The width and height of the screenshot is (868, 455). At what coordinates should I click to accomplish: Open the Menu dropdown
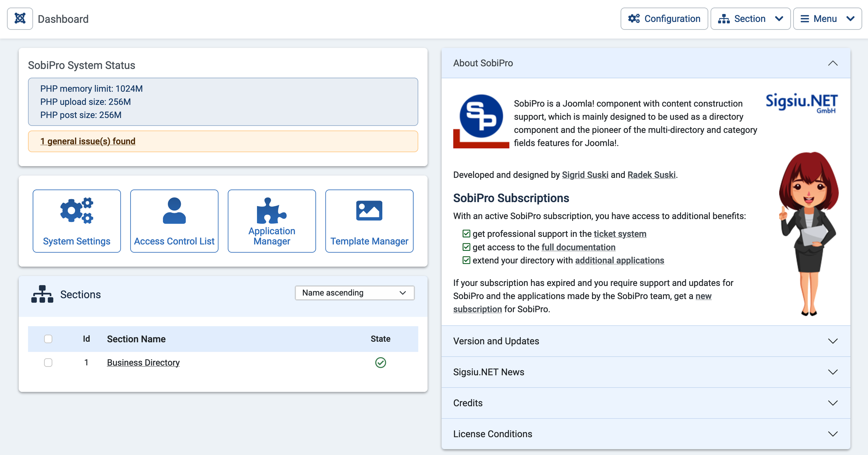[x=827, y=19]
